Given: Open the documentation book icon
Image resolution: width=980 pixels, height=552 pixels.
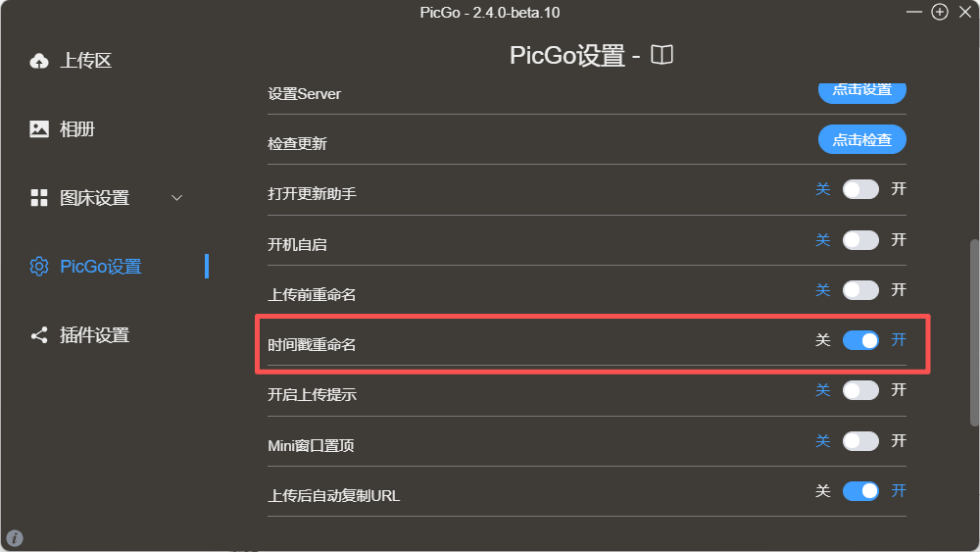Looking at the screenshot, I should click(x=662, y=55).
